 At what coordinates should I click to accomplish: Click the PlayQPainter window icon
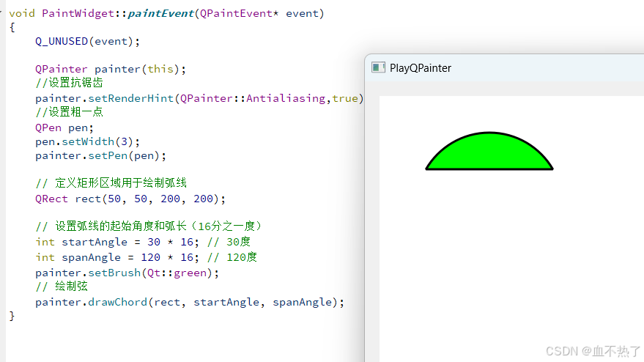[x=378, y=67]
